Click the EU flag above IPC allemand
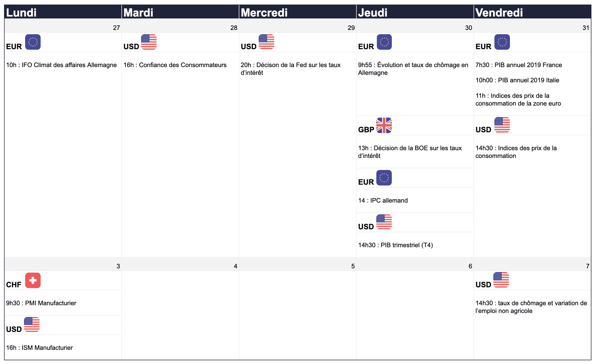 pos(384,178)
